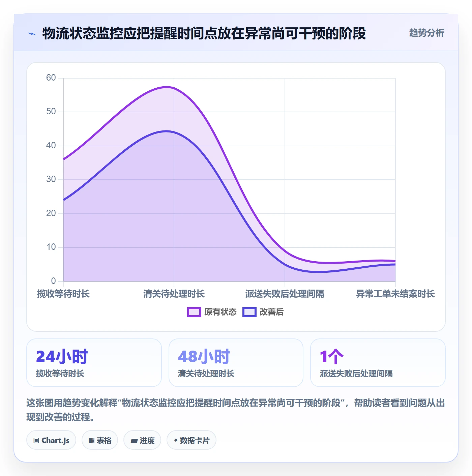
Task: Click the y-axis value 60
Action: [x=51, y=78]
